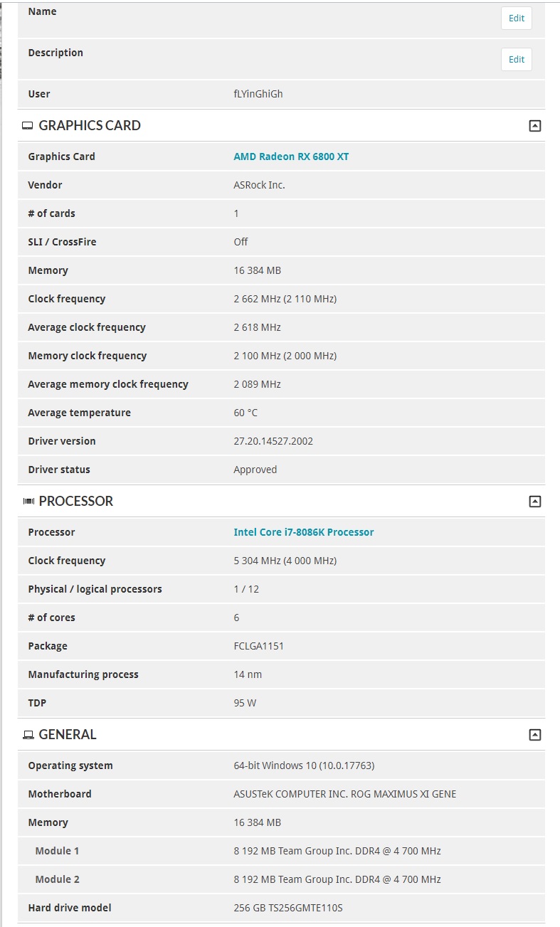Click the username fLYinGhiGh
The width and height of the screenshot is (560, 927).
pyautogui.click(x=258, y=94)
